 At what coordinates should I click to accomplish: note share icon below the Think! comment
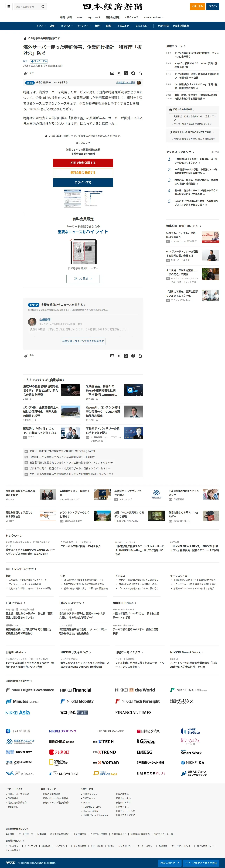tap(119, 355)
